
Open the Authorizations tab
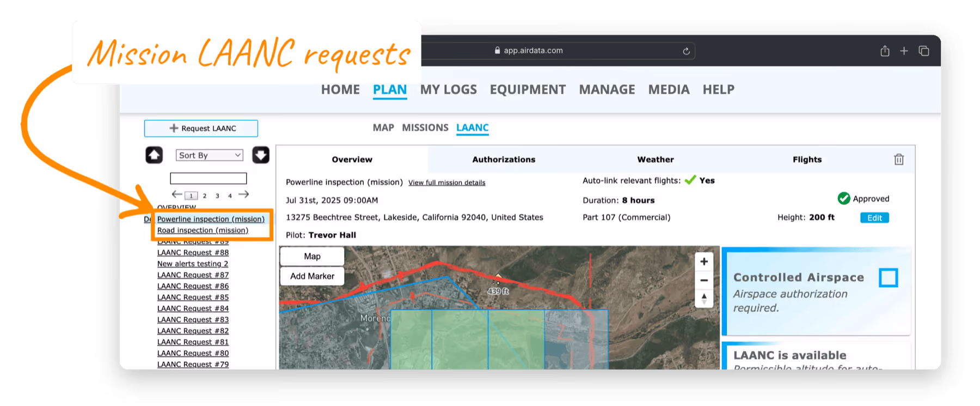tap(504, 160)
